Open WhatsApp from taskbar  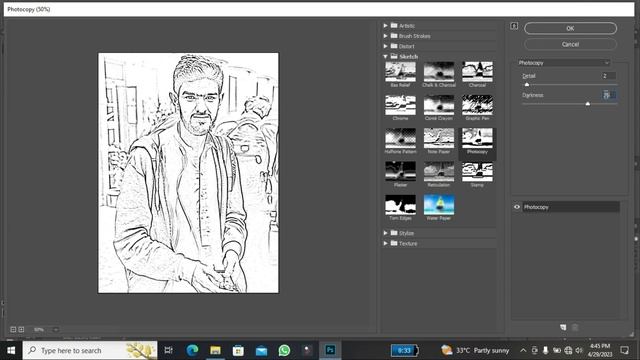284,350
